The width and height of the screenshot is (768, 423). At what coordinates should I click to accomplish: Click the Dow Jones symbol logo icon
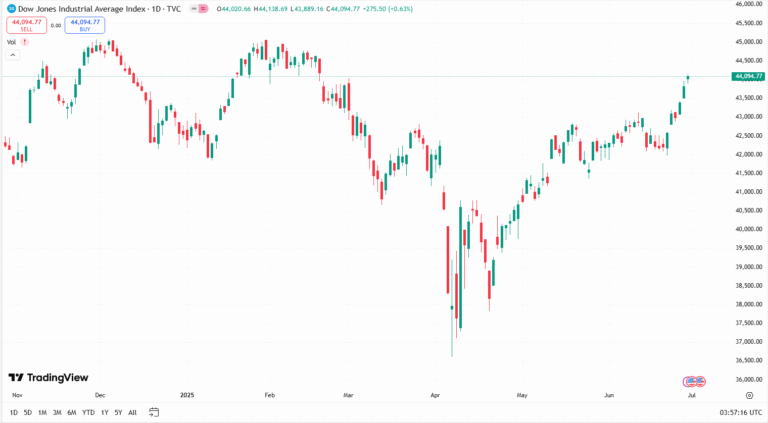tap(10, 8)
